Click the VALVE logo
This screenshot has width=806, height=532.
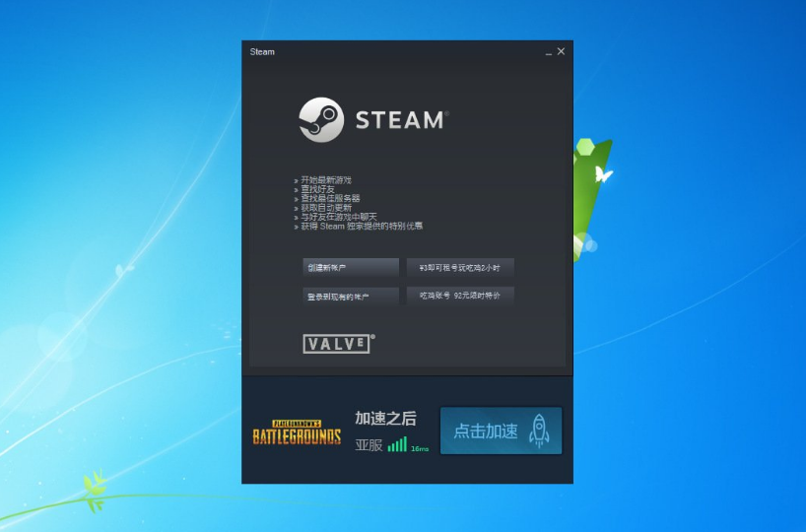click(x=339, y=344)
